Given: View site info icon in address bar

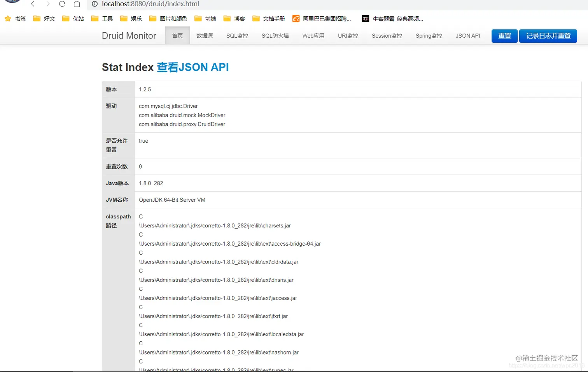Looking at the screenshot, I should point(94,4).
